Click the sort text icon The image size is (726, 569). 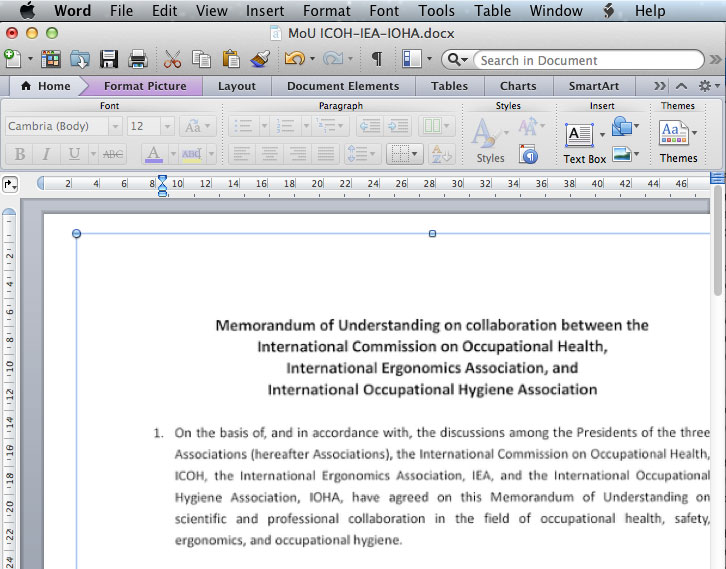tap(440, 154)
